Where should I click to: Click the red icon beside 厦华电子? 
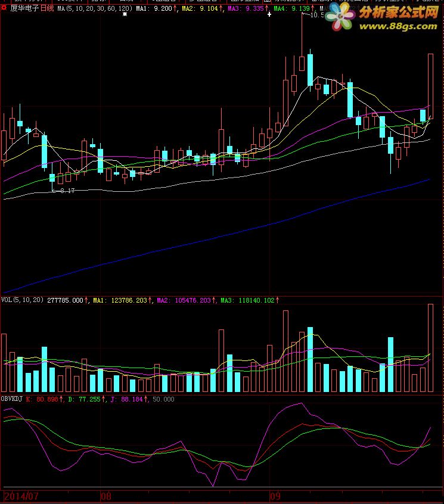click(x=4, y=8)
